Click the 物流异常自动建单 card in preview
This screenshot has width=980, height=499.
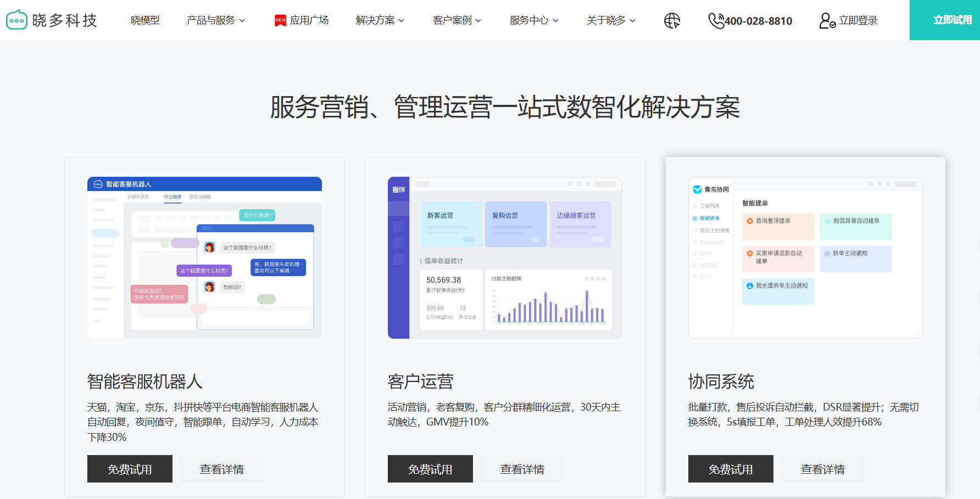pos(856,227)
